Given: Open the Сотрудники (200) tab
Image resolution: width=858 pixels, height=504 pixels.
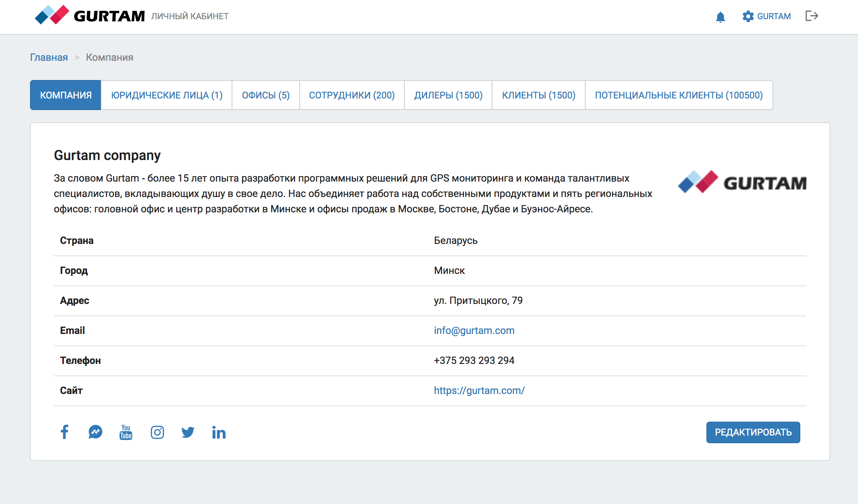Looking at the screenshot, I should pyautogui.click(x=352, y=95).
